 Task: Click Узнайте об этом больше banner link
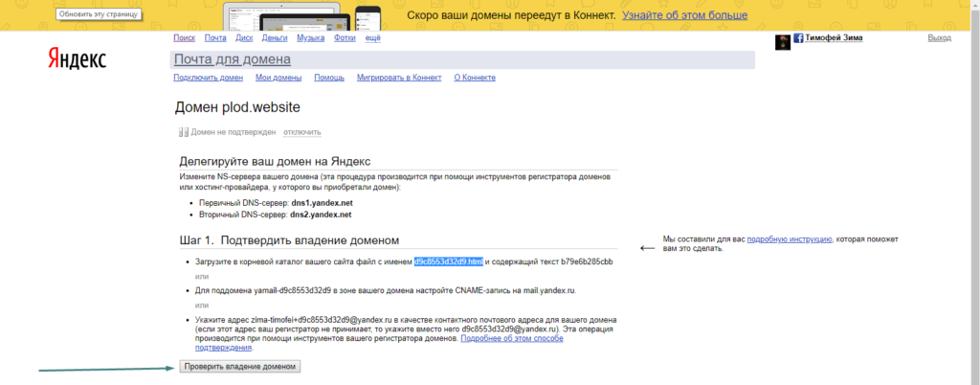click(x=685, y=15)
